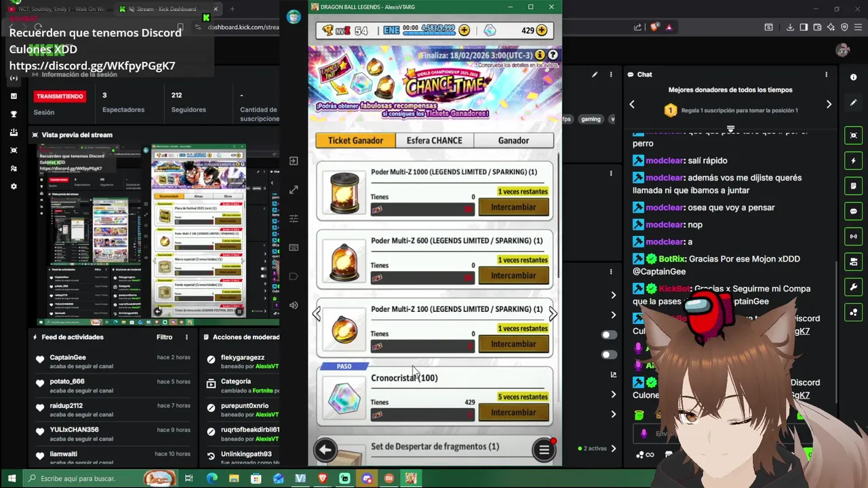
Task: Show previous top donor with left chevron
Action: tap(632, 104)
